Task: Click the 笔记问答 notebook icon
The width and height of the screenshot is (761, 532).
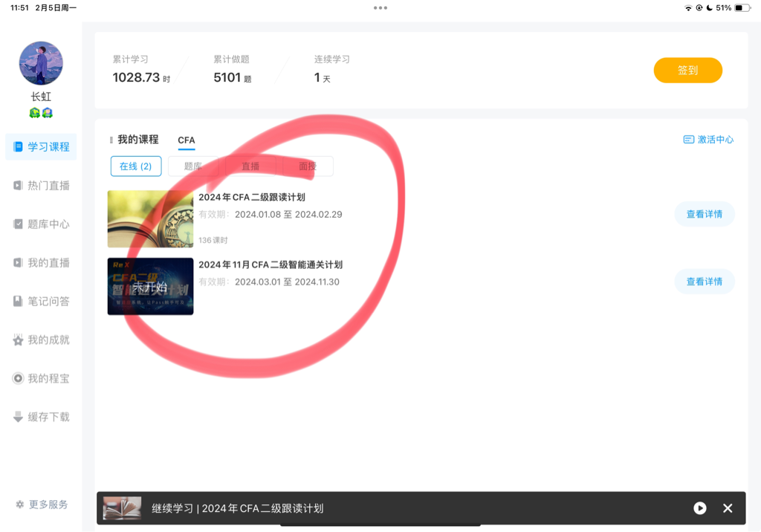Action: [18, 301]
